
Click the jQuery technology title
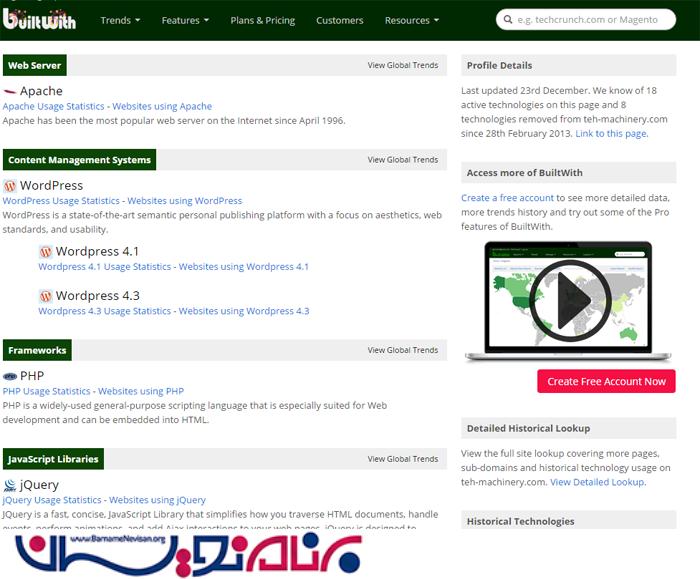[39, 485]
